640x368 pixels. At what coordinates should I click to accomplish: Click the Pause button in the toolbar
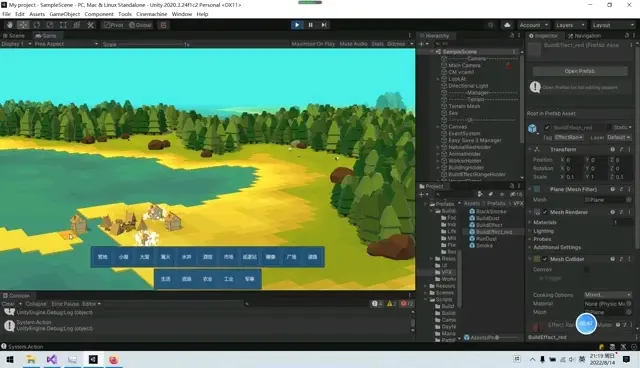click(x=311, y=25)
